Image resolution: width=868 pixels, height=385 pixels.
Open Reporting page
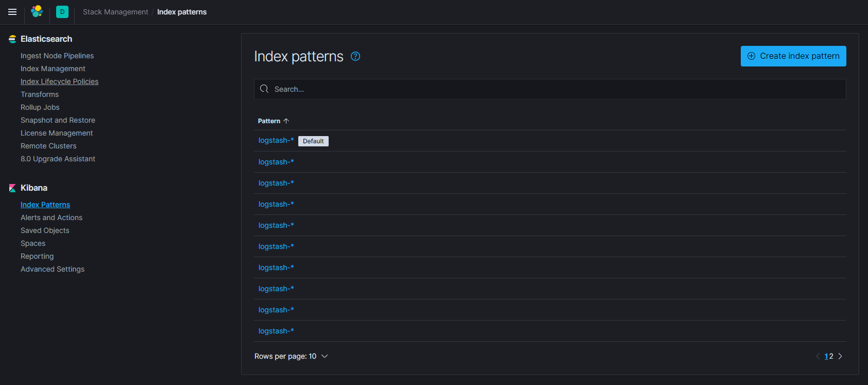pos(37,256)
